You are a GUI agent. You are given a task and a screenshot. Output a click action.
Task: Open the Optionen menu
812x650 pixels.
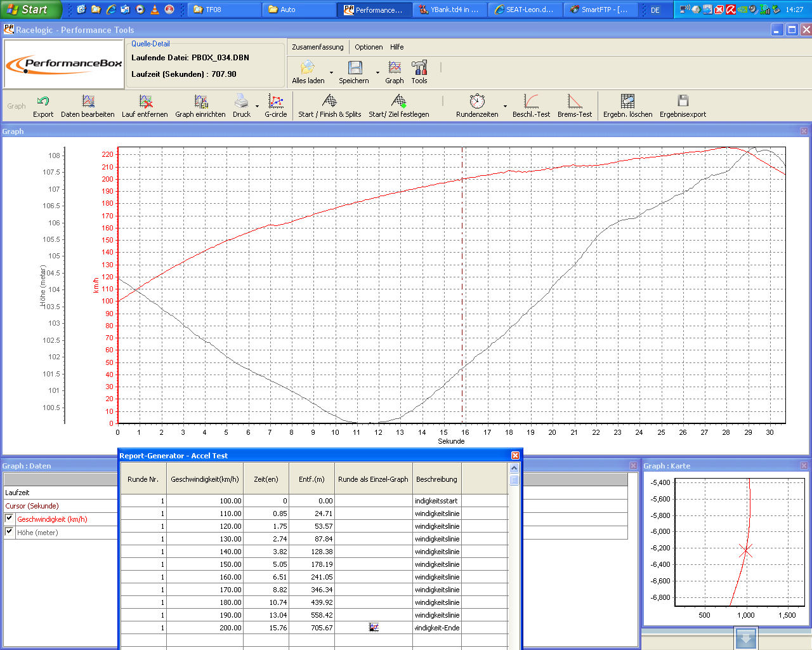(369, 47)
